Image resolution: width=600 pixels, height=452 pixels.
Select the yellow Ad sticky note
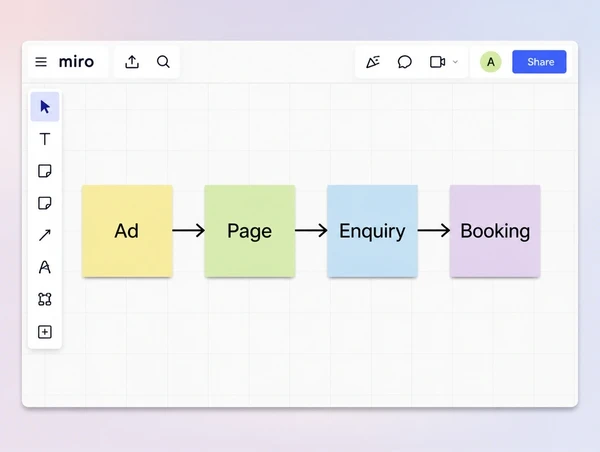tap(127, 231)
